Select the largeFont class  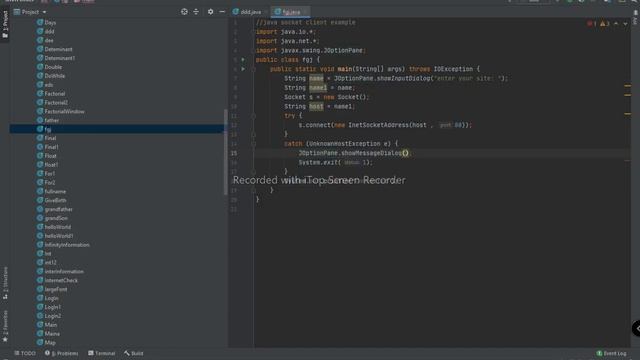pyautogui.click(x=52, y=289)
